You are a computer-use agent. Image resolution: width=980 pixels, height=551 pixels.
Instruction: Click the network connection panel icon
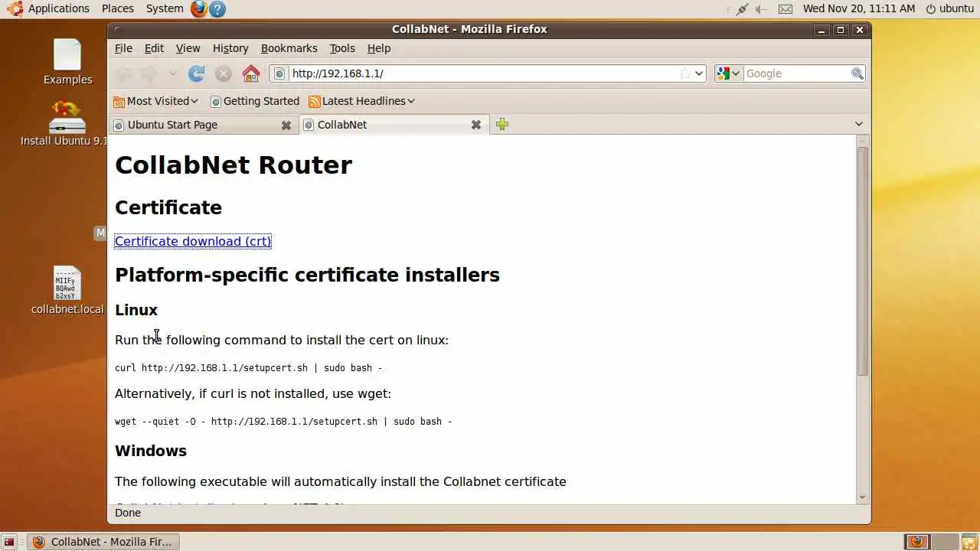742,8
